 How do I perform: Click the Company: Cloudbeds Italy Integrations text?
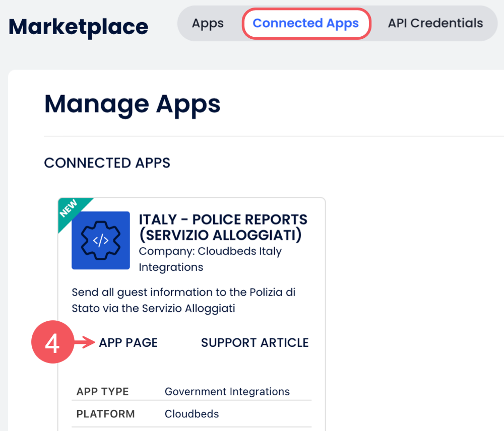[210, 259]
